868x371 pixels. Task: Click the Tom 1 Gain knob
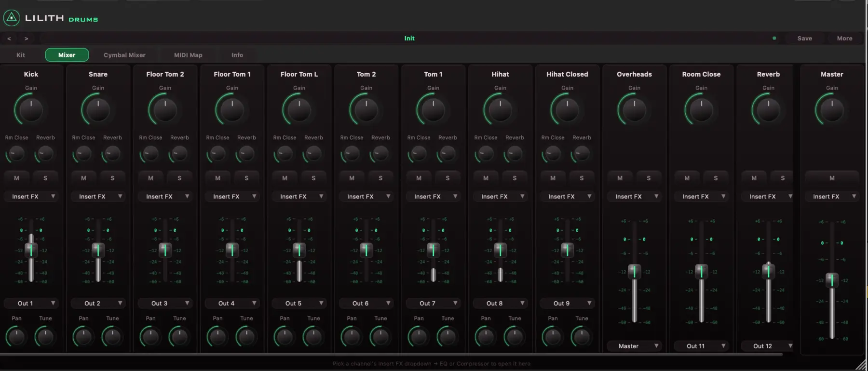point(433,110)
